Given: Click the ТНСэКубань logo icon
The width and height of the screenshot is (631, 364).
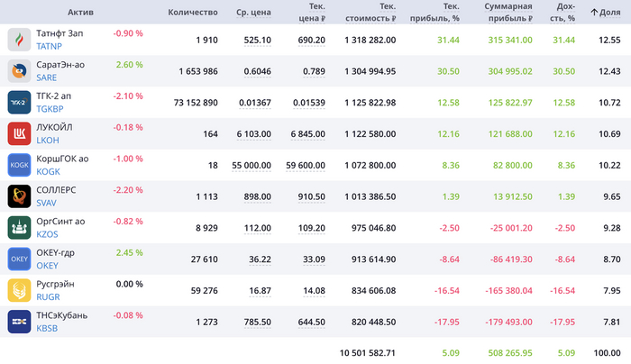Looking at the screenshot, I should click(x=20, y=322).
